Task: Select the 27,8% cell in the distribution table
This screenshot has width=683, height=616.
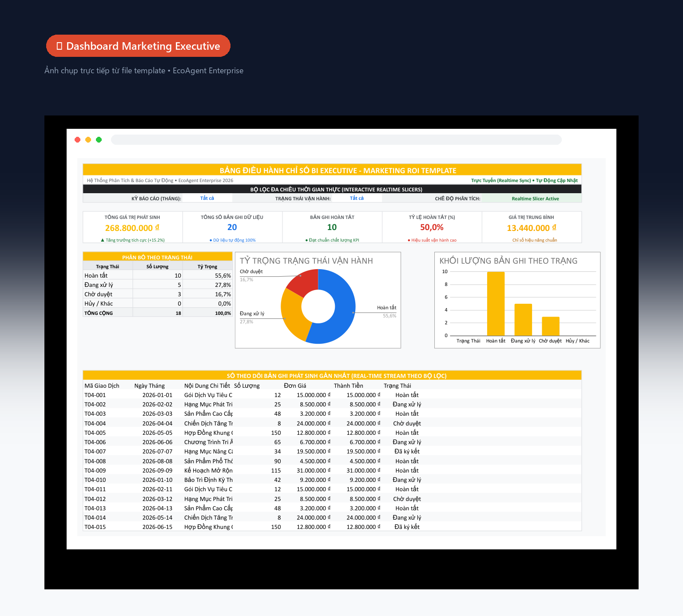Action: tap(207, 285)
